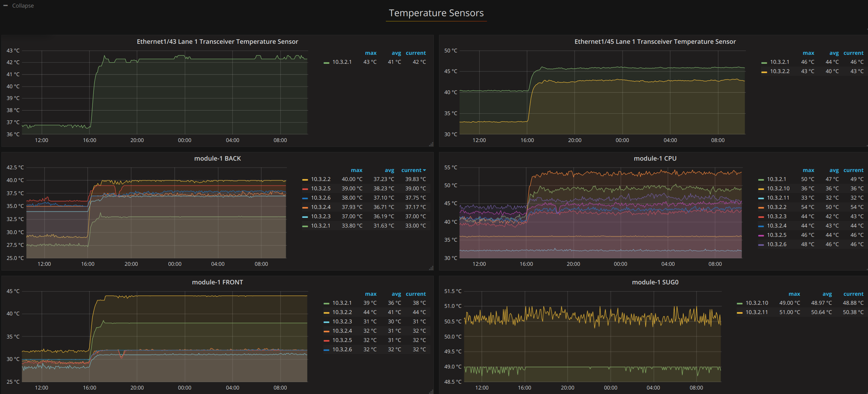Image resolution: width=868 pixels, height=394 pixels.
Task: Click the green swatch for 10.3.2.10 in module-1 SUG0
Action: (x=740, y=304)
